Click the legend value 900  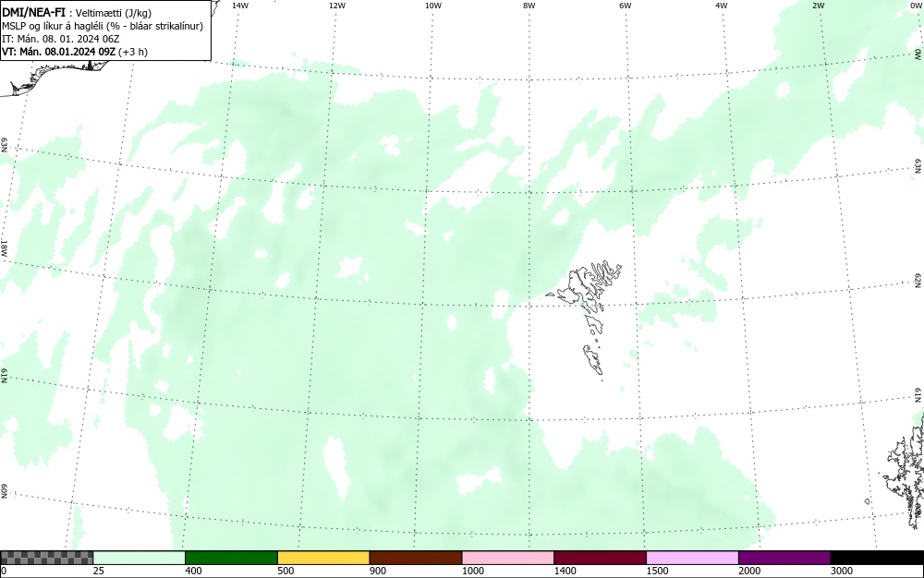click(378, 571)
